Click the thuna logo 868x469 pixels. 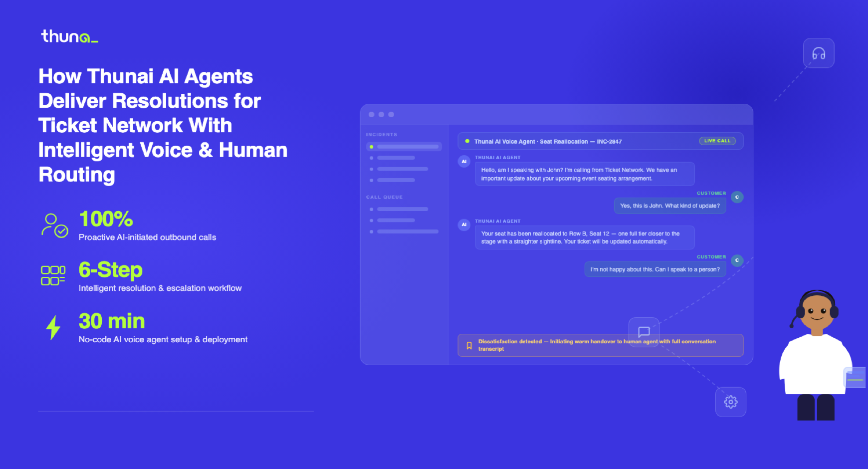(x=69, y=36)
